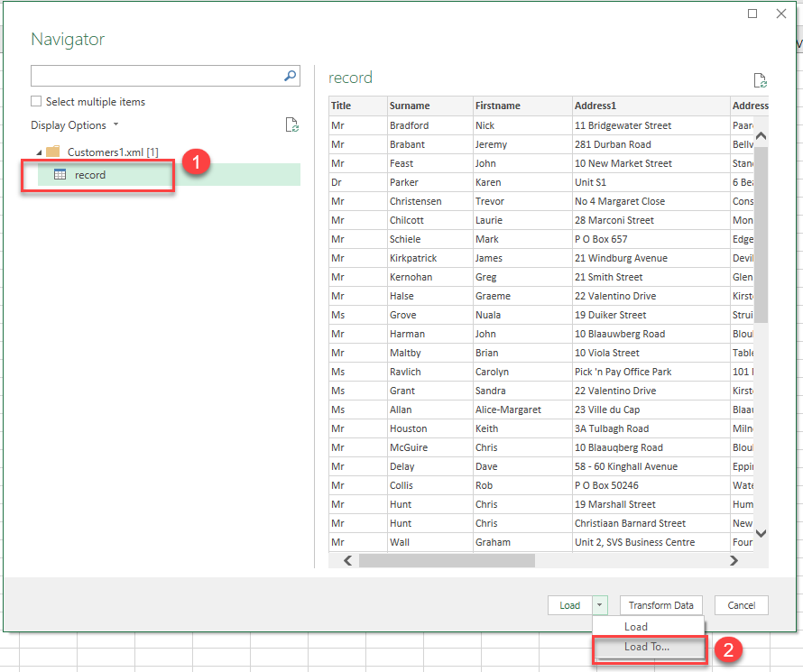Click the Transform Data button

click(660, 605)
